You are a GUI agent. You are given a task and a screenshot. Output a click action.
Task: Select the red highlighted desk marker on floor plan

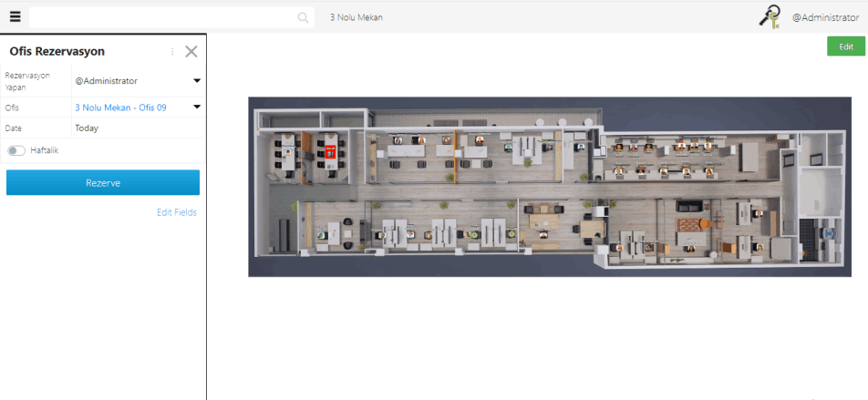(x=331, y=152)
